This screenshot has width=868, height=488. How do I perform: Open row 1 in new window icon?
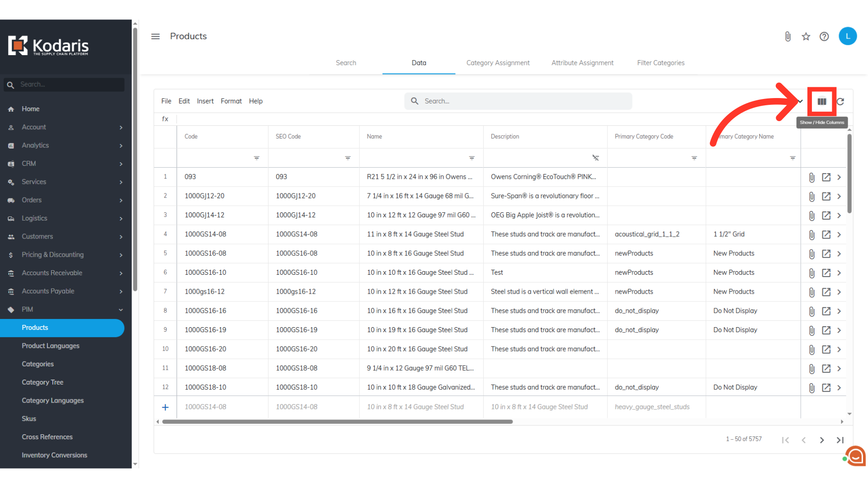[x=826, y=177]
